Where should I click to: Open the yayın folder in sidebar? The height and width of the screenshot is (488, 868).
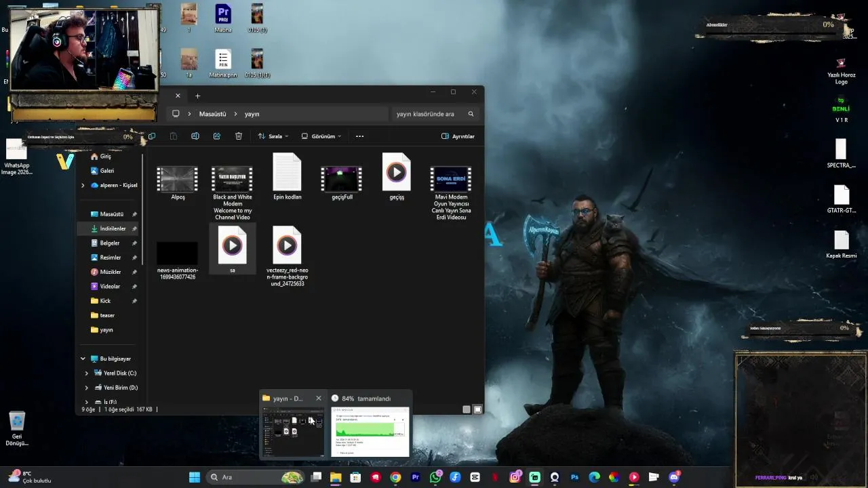tap(106, 330)
